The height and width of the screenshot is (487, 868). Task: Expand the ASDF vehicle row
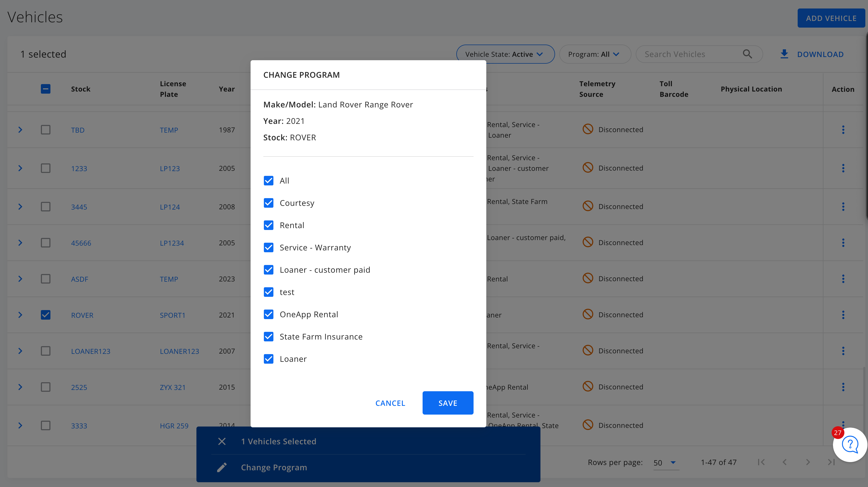(20, 279)
